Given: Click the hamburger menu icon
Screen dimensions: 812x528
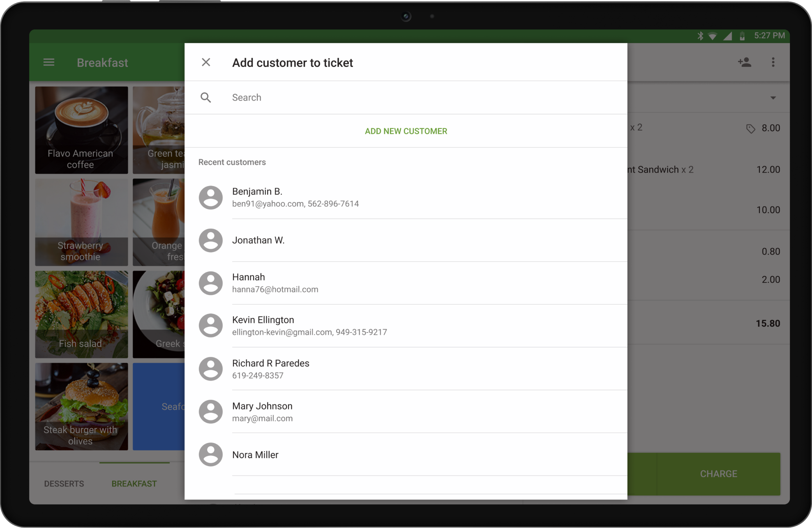Looking at the screenshot, I should click(48, 62).
